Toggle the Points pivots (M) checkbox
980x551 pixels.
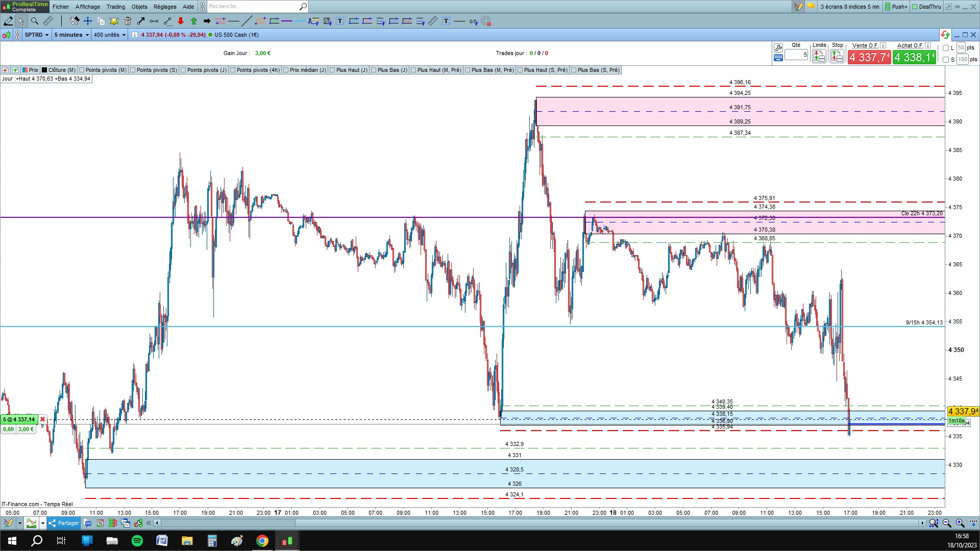point(82,70)
